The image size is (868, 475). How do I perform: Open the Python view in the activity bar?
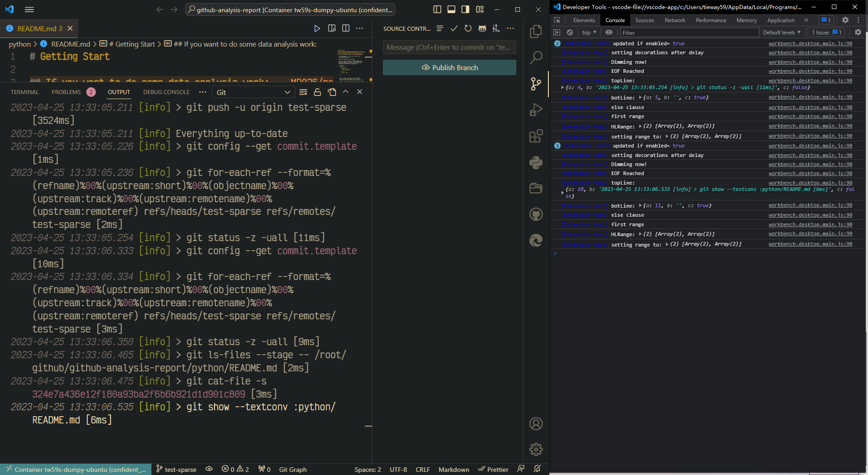coord(536,163)
